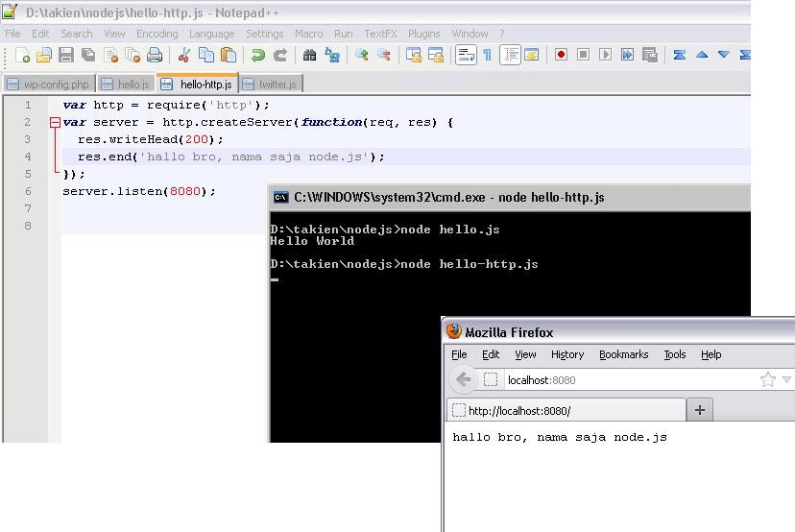Open Find with the binoculars icon
This screenshot has width=795, height=532.
tap(309, 55)
